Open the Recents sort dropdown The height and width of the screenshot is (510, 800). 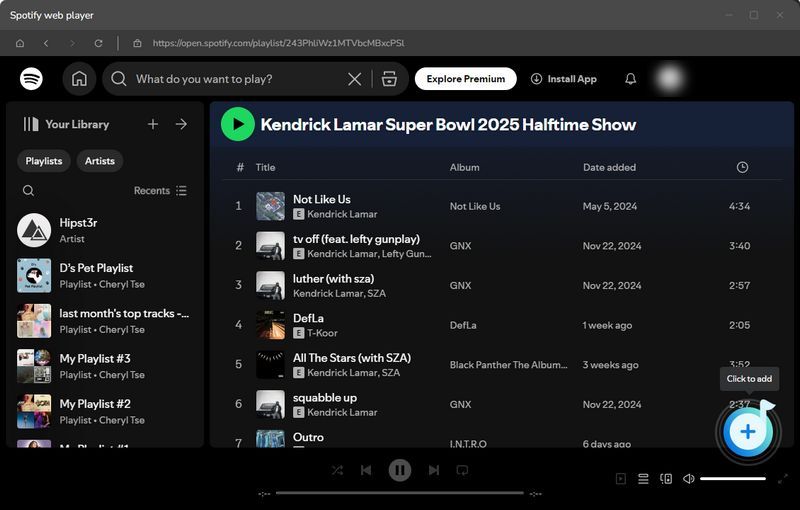pos(160,191)
